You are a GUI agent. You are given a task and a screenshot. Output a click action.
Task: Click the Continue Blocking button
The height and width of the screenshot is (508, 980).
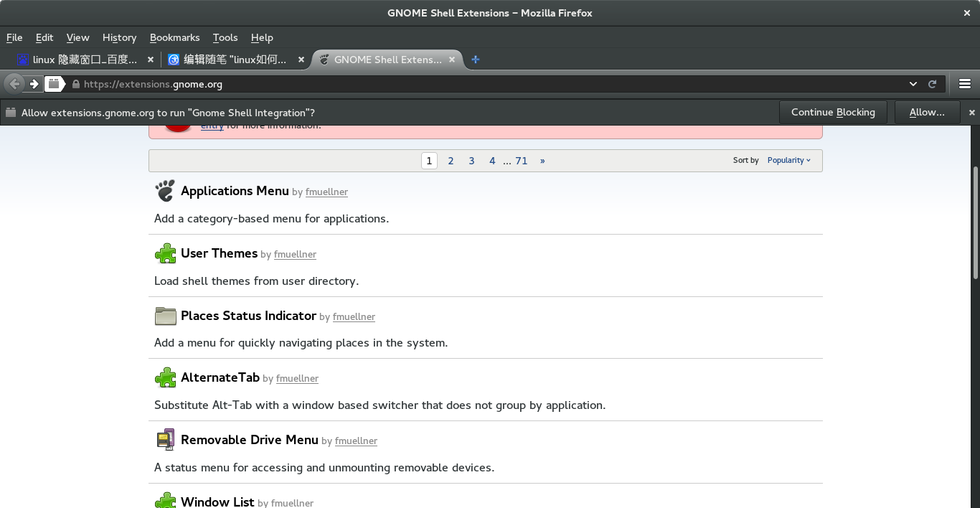click(833, 112)
